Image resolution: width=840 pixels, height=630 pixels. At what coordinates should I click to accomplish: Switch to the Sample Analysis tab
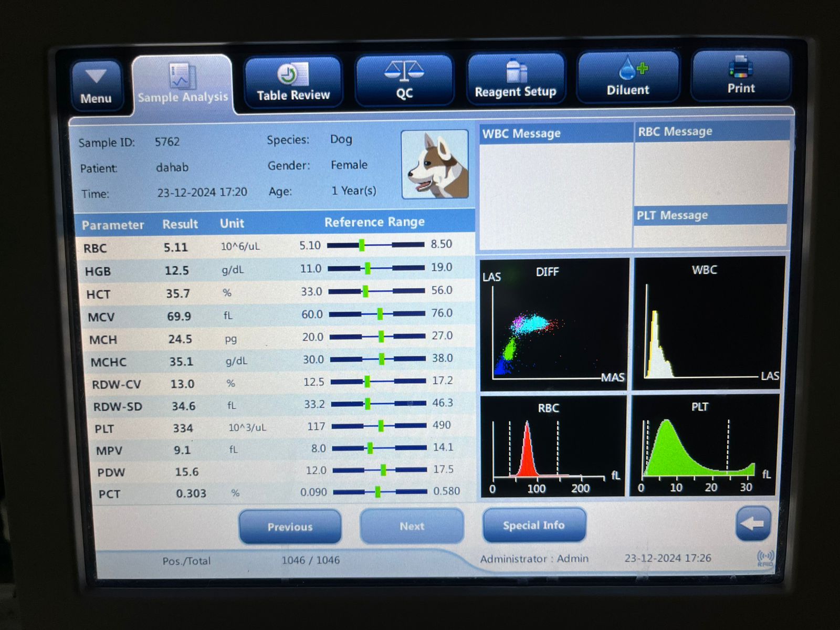tap(183, 84)
